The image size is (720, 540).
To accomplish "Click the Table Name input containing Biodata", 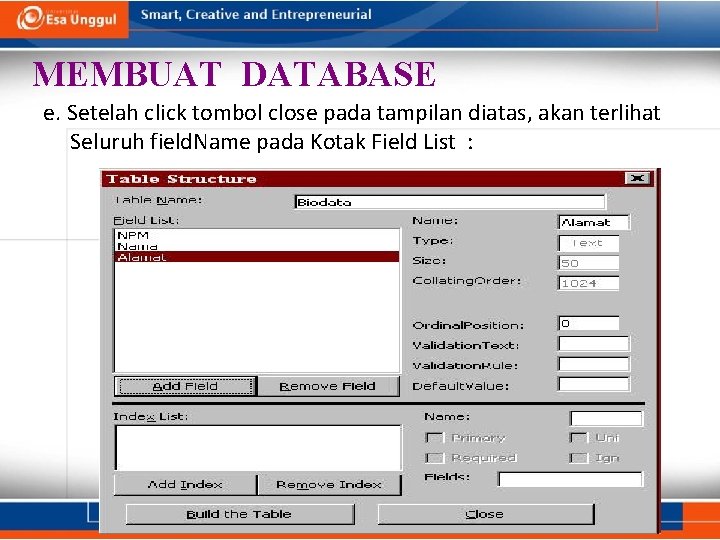I will (450, 202).
